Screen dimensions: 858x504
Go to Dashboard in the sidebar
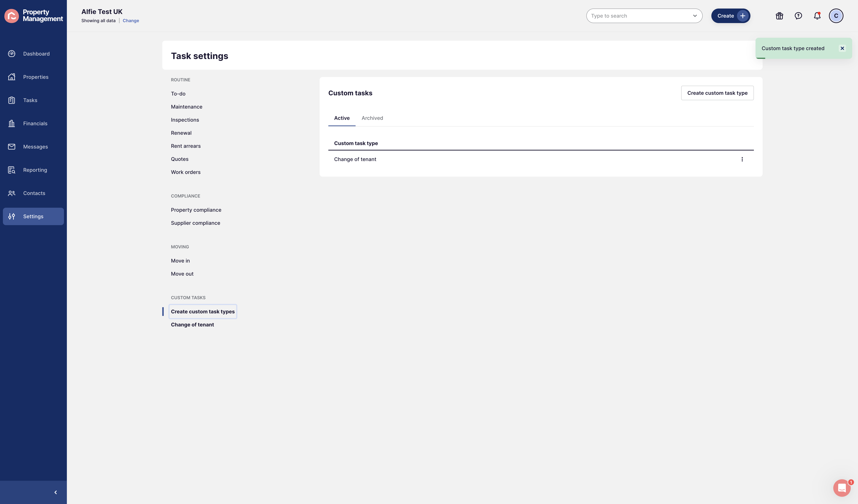(x=36, y=54)
